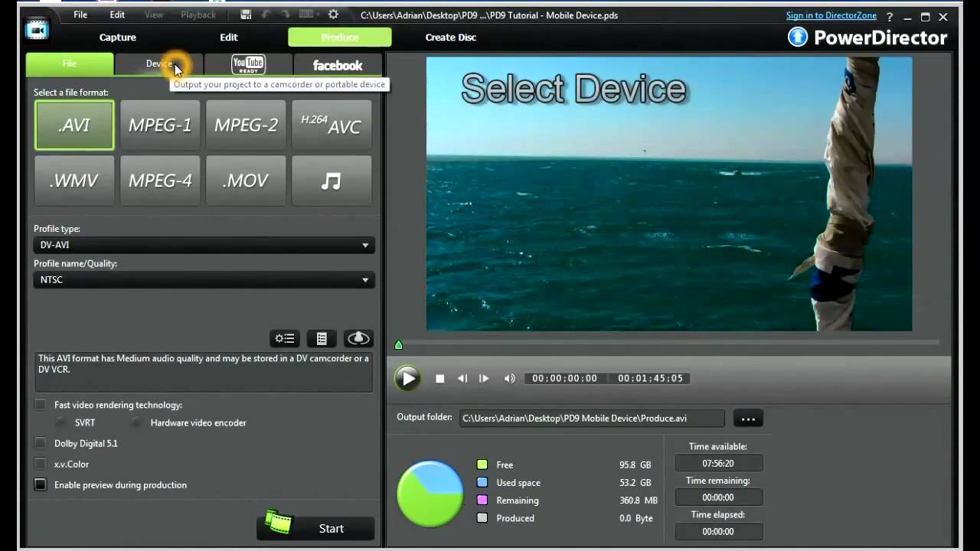
Task: Switch to the Capture module
Action: tap(118, 37)
